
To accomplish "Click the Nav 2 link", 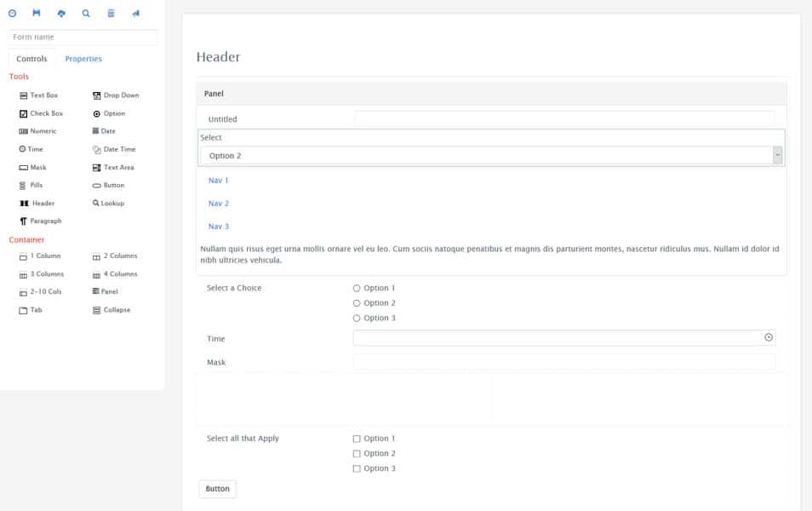I will tap(218, 204).
